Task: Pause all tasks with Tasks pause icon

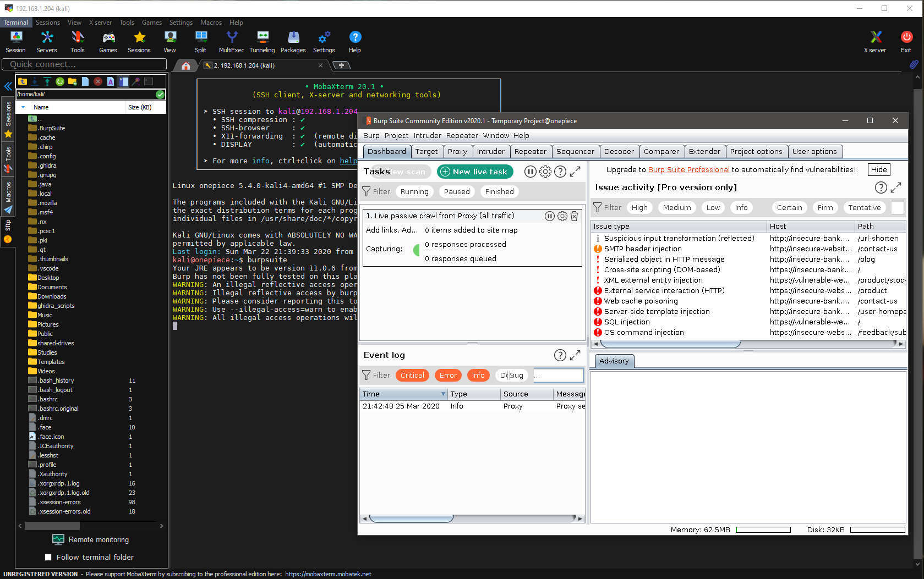Action: 530,172
